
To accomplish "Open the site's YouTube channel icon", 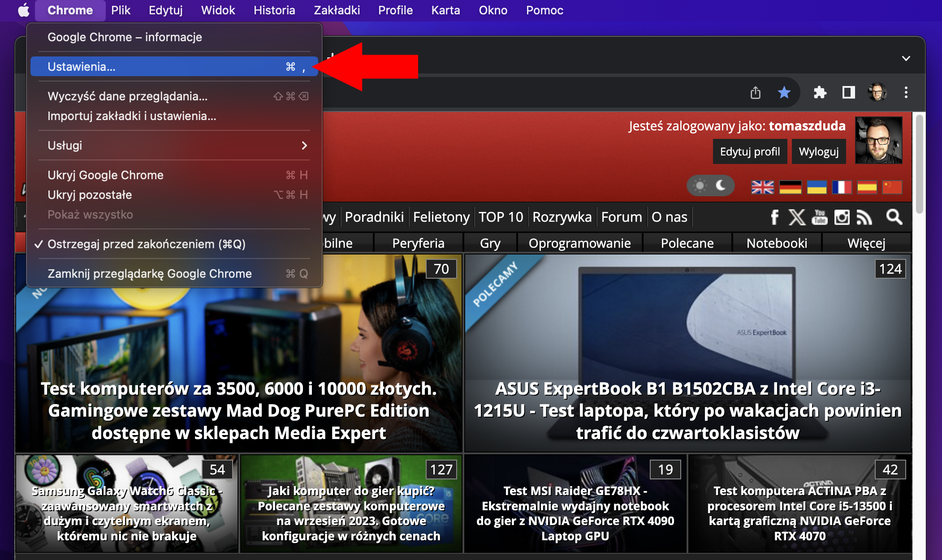I will [x=820, y=217].
